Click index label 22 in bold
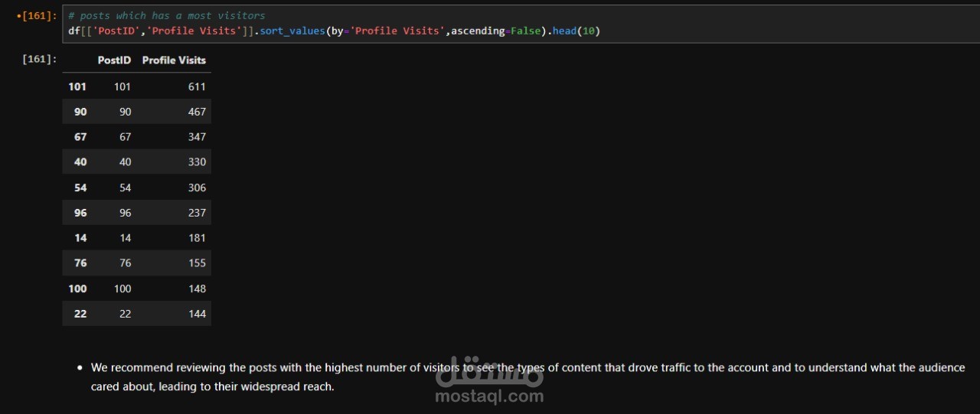The width and height of the screenshot is (980, 414). [x=80, y=314]
